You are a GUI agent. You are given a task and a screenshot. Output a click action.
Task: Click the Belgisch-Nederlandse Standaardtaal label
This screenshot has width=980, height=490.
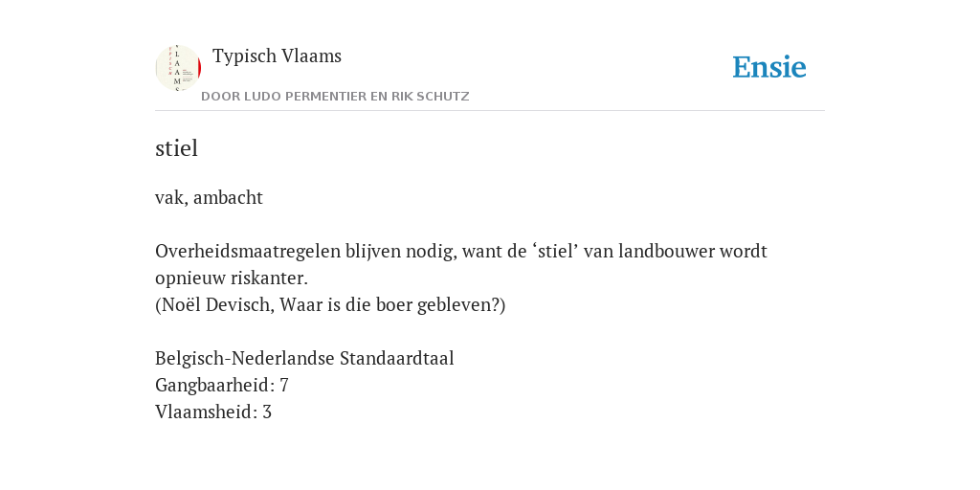(304, 359)
